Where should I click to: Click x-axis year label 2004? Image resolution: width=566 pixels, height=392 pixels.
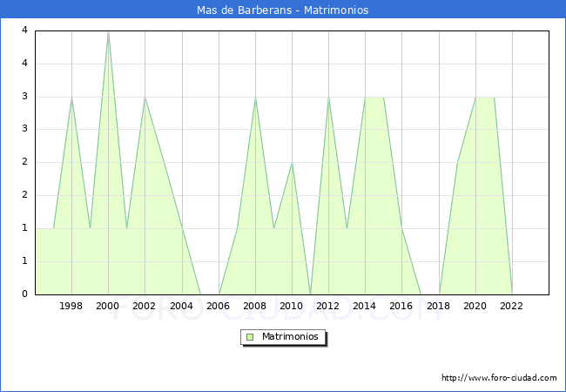(182, 306)
